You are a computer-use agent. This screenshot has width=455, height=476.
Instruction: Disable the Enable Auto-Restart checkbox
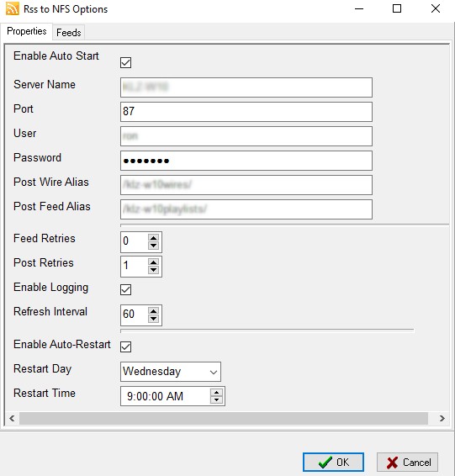125,346
